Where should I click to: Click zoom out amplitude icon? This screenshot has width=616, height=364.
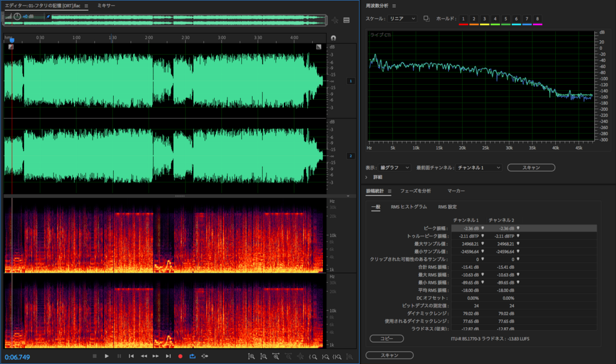click(263, 357)
